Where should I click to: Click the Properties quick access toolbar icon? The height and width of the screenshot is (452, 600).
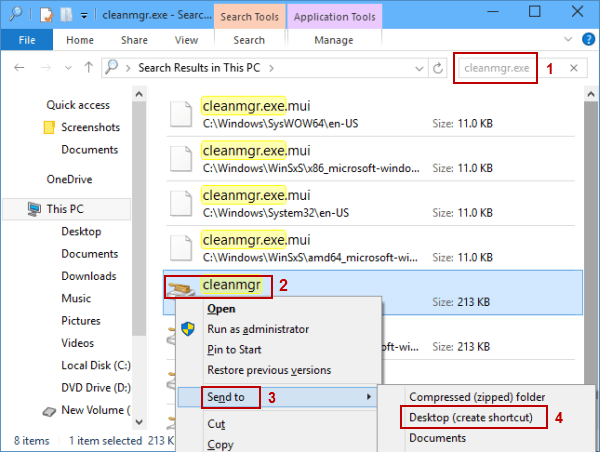46,15
